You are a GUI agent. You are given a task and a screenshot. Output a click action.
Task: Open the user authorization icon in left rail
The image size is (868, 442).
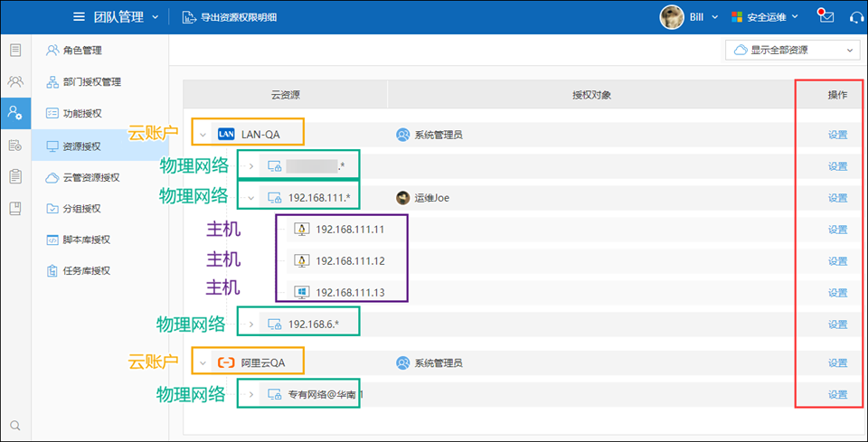point(14,112)
